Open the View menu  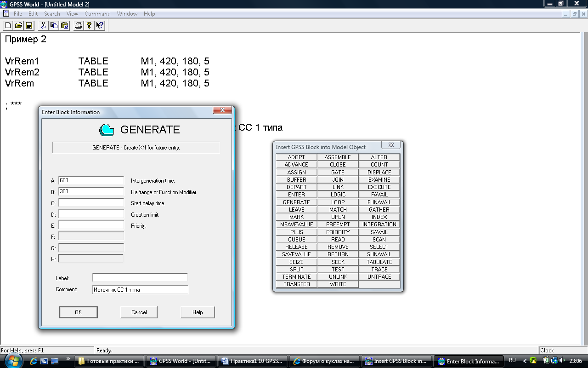tap(72, 14)
